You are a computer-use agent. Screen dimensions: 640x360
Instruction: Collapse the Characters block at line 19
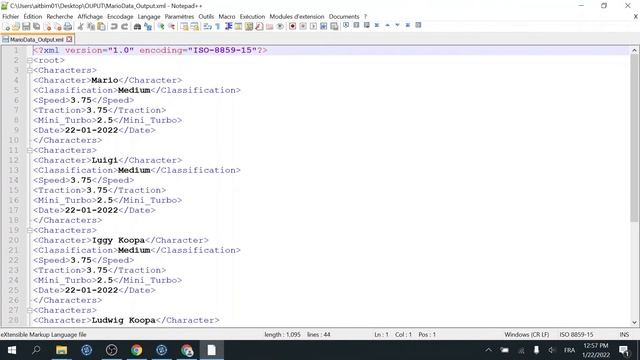point(29,230)
